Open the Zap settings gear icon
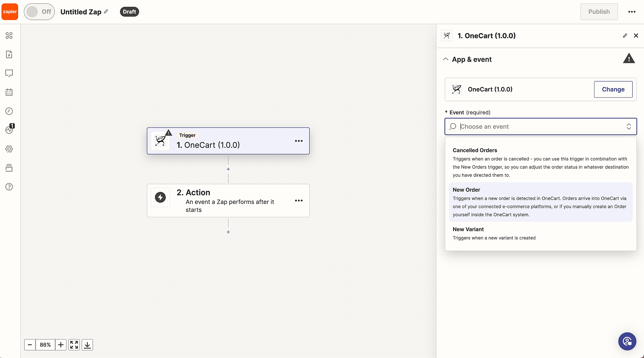This screenshot has width=644, height=358. (x=9, y=149)
